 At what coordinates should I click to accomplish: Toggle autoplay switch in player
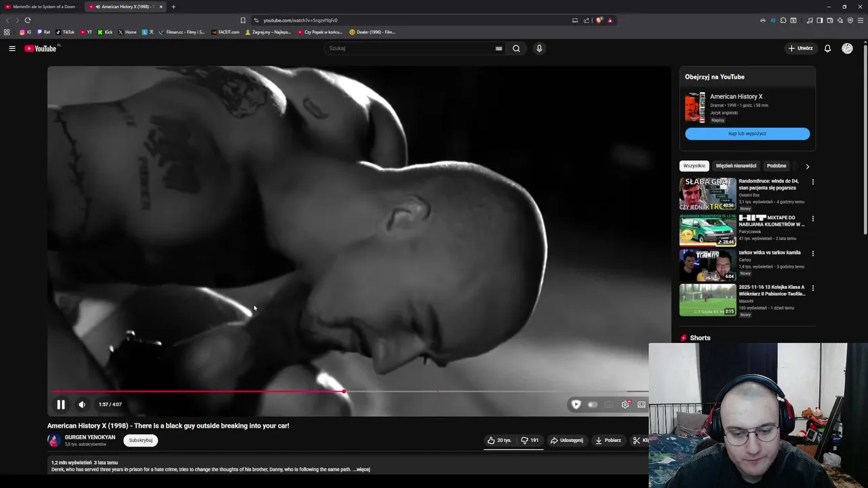point(593,405)
